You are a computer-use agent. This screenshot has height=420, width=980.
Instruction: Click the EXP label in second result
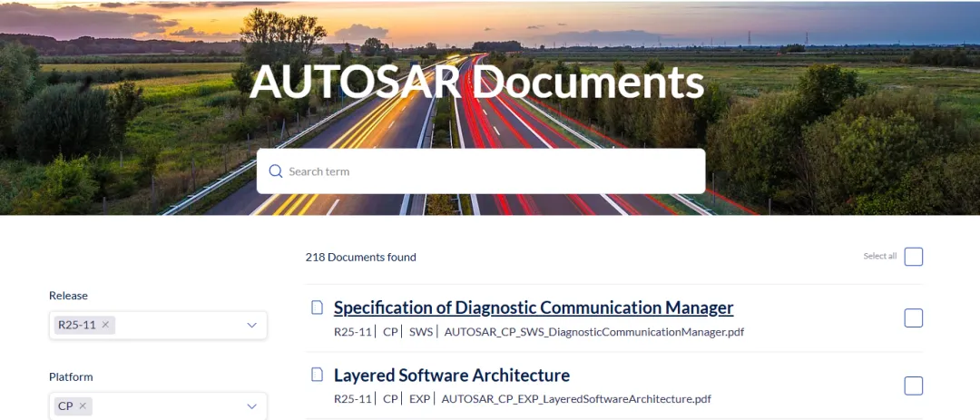[x=419, y=399]
